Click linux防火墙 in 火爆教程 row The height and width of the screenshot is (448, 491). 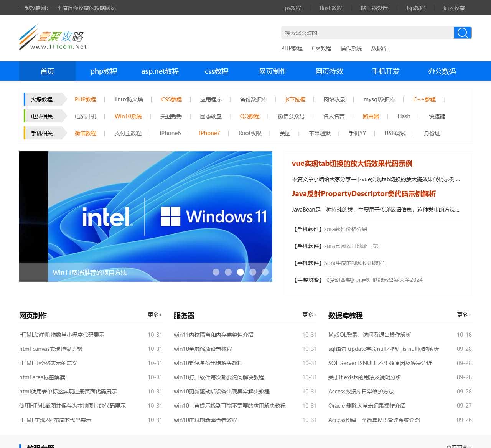click(x=129, y=99)
